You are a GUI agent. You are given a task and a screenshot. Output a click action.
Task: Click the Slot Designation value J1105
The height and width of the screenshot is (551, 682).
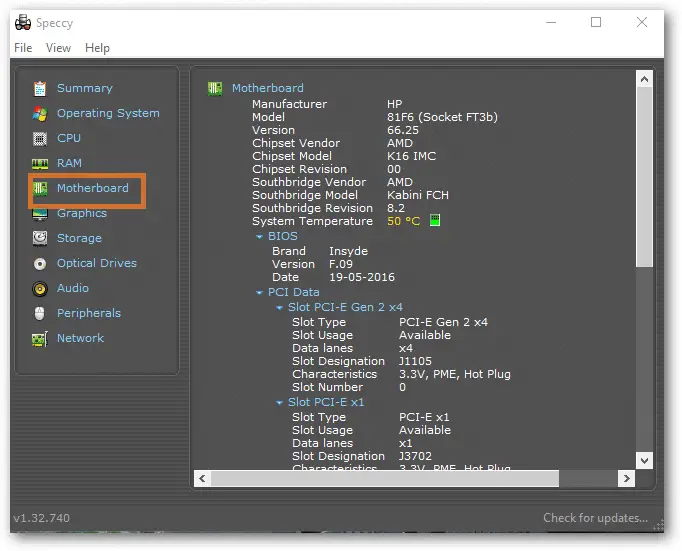coord(415,361)
